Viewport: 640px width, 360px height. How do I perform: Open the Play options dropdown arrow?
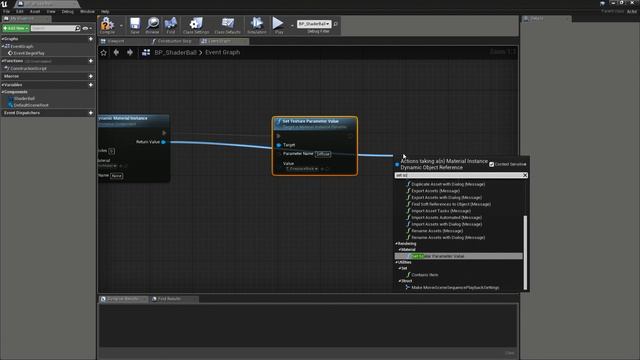292,25
